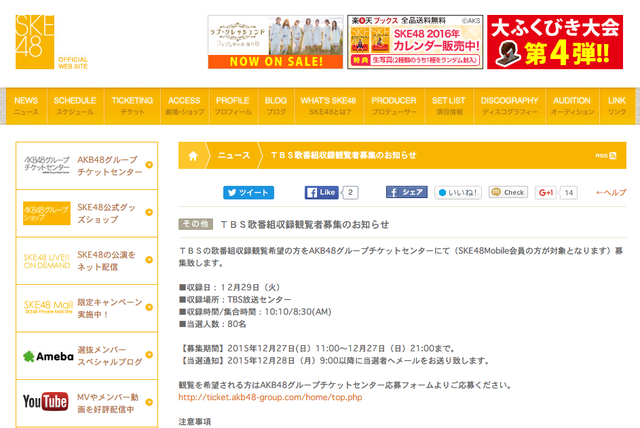Screen dimensions: 640x428
Task: Click arrow icon beside MVやメンバー動画
Action: click(x=149, y=402)
